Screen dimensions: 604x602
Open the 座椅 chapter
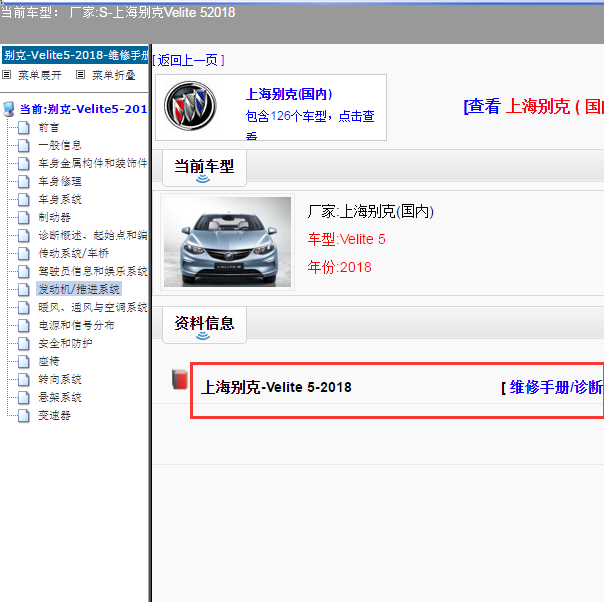pos(49,361)
